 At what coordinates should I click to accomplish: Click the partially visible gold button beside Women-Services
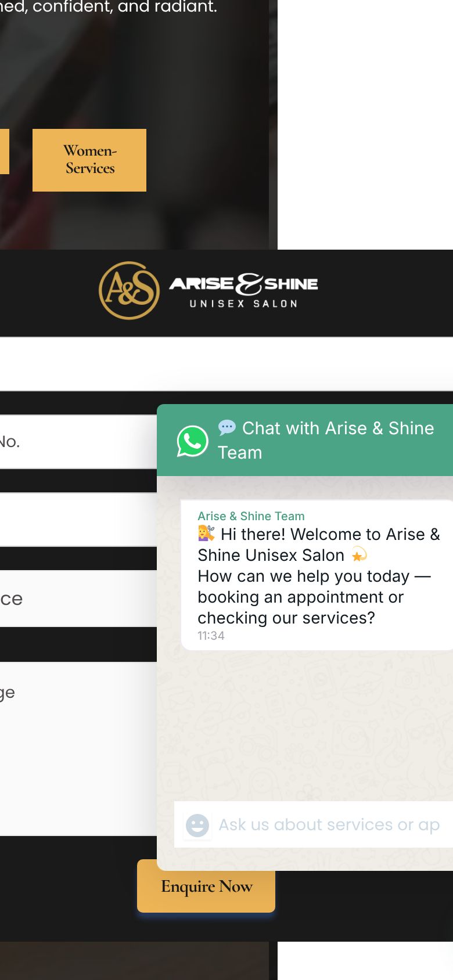click(x=4, y=152)
